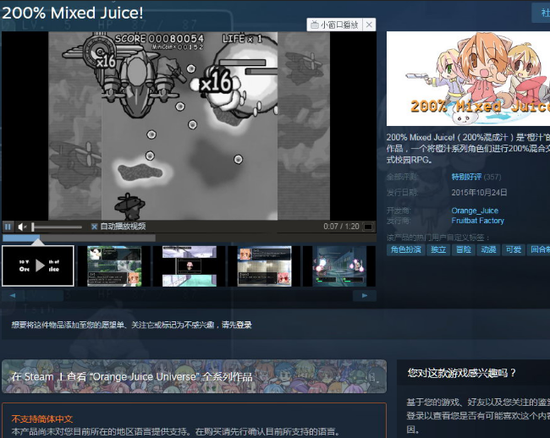Screen dimensions: 550x438
Task: Select the 角色扮演 tag
Action: pyautogui.click(x=405, y=250)
